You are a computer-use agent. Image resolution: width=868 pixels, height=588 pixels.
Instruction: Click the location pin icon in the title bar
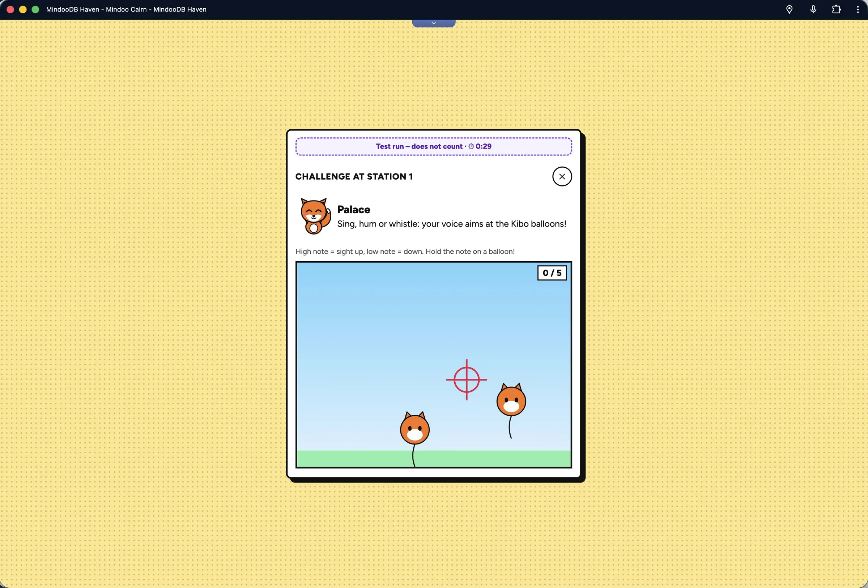tap(789, 10)
